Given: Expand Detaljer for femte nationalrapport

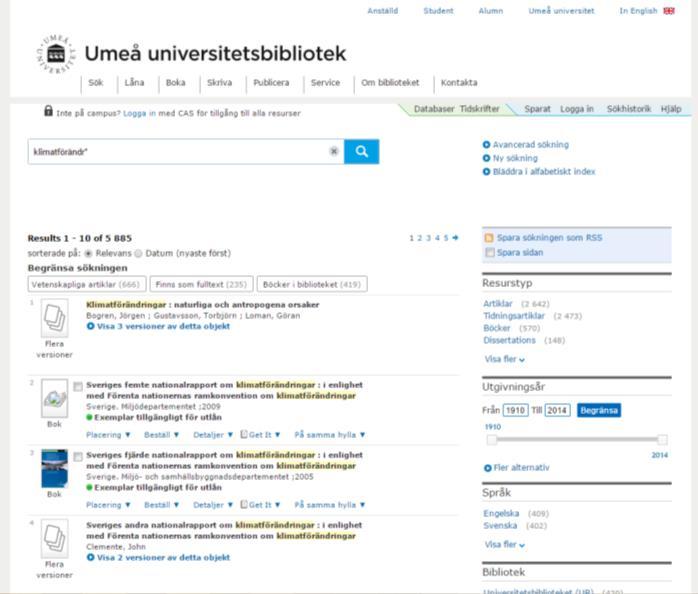Looking at the screenshot, I should click(213, 435).
